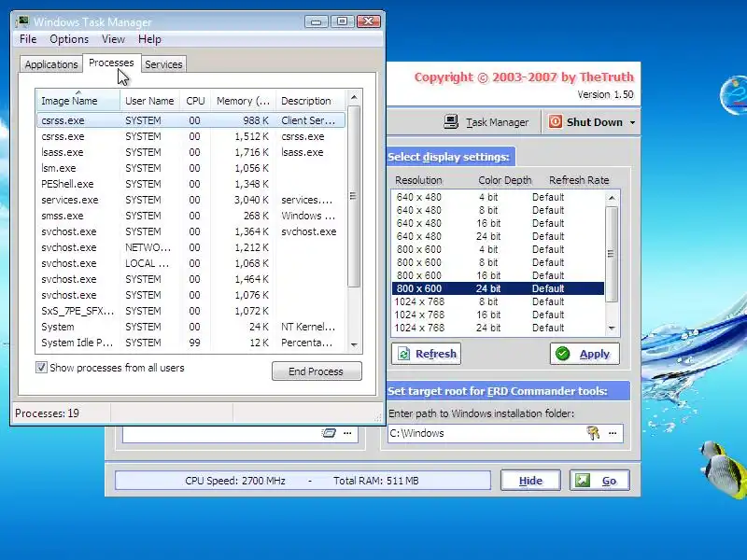Select svchost.exe row owned by NETWO...
This screenshot has width=747, height=560.
(190, 247)
